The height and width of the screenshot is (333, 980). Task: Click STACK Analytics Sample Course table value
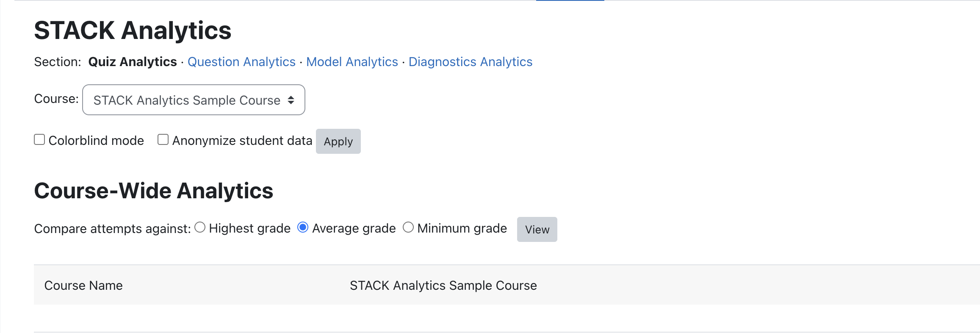443,286
